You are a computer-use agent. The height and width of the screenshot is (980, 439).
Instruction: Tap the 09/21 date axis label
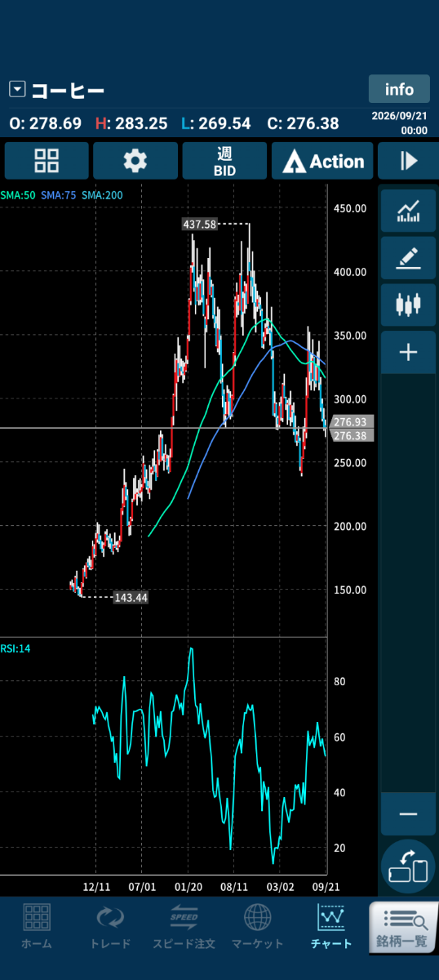(326, 885)
